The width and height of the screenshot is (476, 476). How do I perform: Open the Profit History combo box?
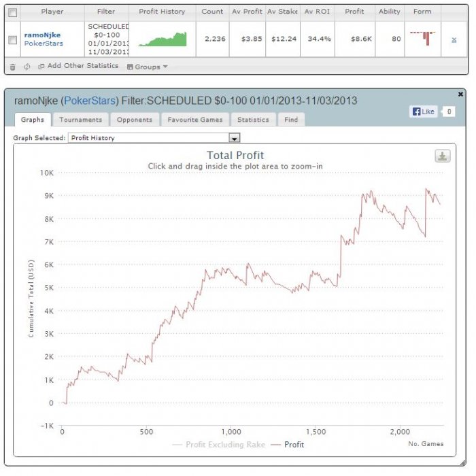coord(154,138)
